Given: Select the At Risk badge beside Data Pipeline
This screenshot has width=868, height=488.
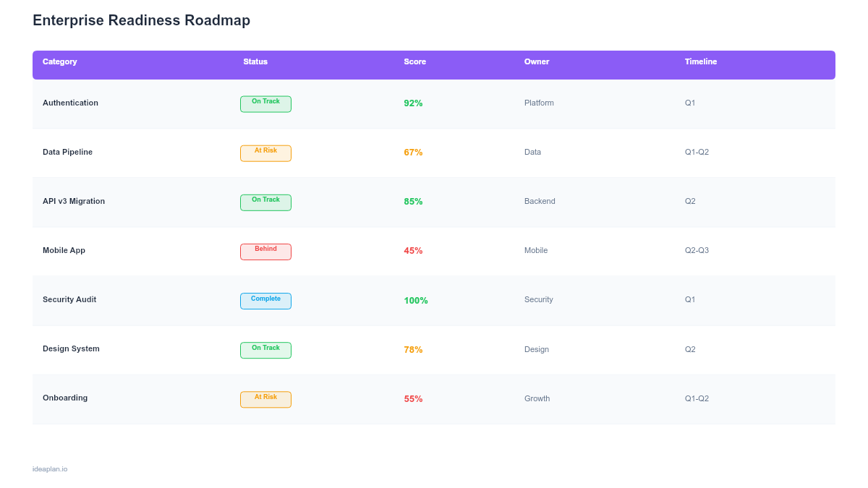Looking at the screenshot, I should [x=265, y=153].
